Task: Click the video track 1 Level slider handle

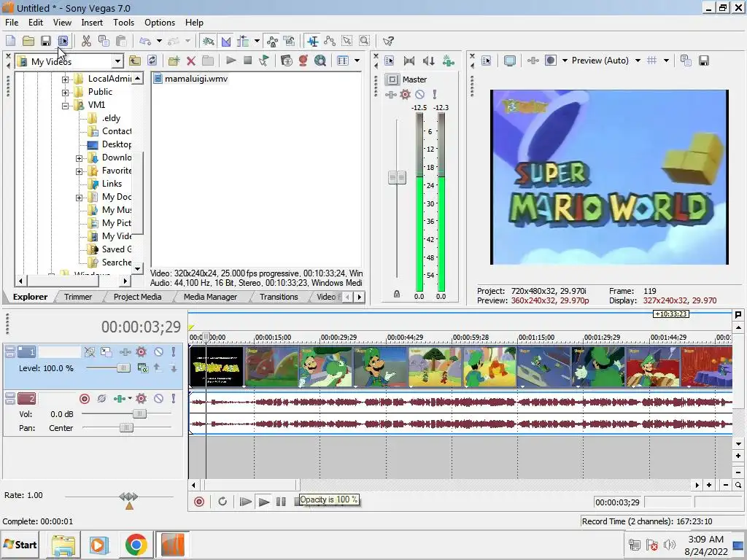Action: pyautogui.click(x=123, y=367)
